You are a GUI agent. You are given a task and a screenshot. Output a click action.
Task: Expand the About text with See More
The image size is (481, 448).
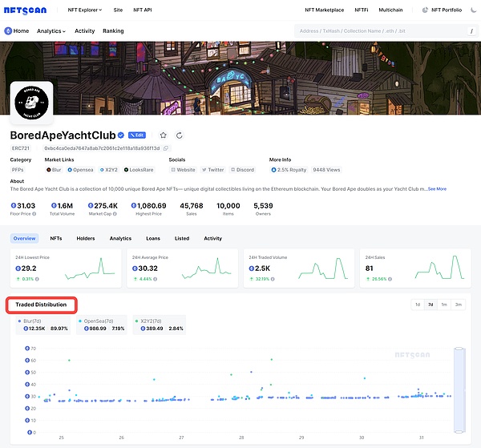pyautogui.click(x=436, y=189)
